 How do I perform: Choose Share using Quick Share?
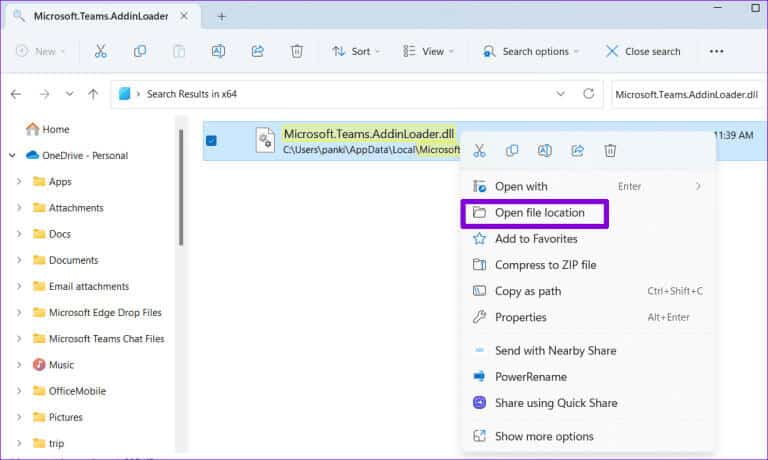click(x=586, y=403)
